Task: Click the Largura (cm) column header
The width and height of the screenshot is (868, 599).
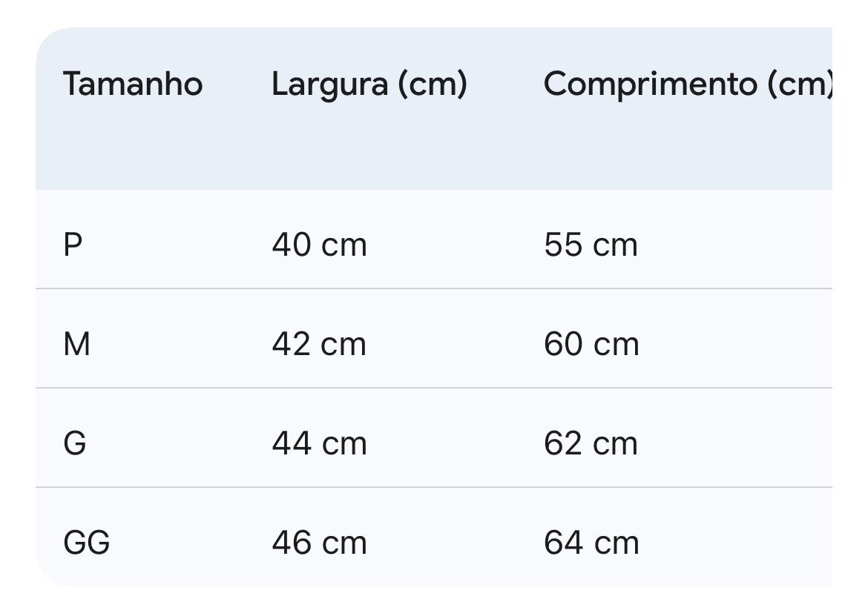Action: [369, 84]
